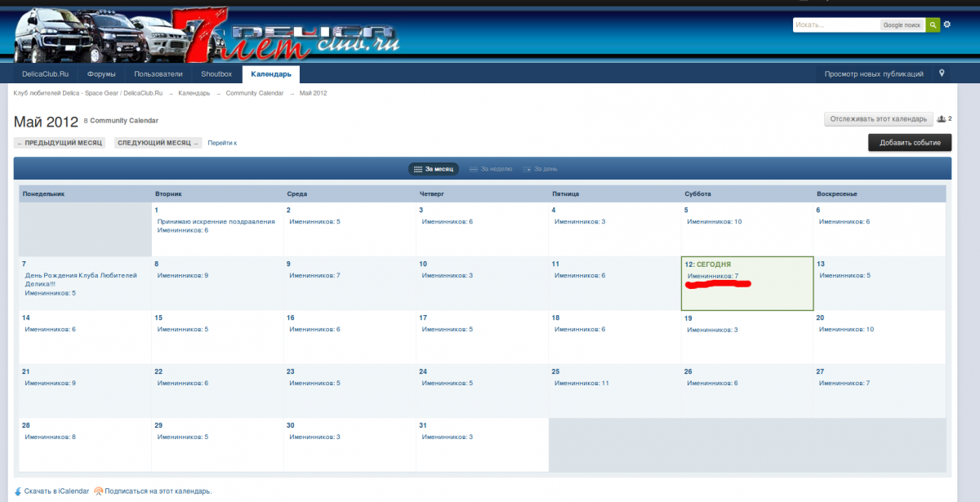Go to next month 'Следующий месяц'
The image size is (980, 502).
click(x=158, y=143)
